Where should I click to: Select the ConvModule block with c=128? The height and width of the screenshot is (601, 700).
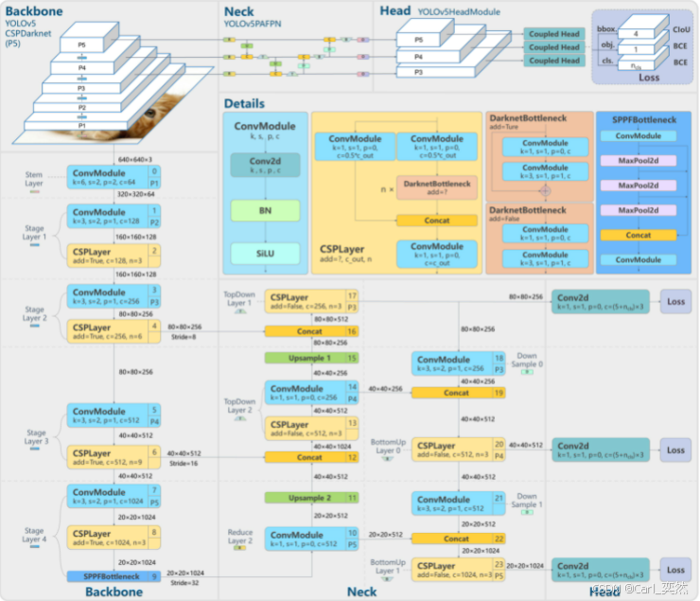point(114,216)
